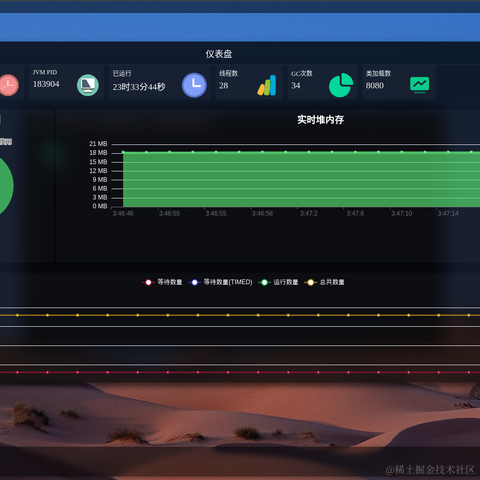Click the 已运行 label
480x480 pixels.
tap(122, 73)
